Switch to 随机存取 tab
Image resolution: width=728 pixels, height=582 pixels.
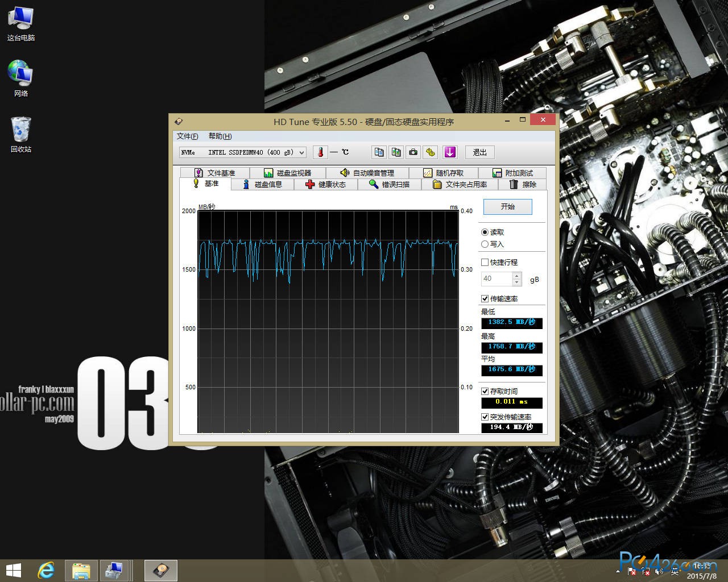coord(444,173)
